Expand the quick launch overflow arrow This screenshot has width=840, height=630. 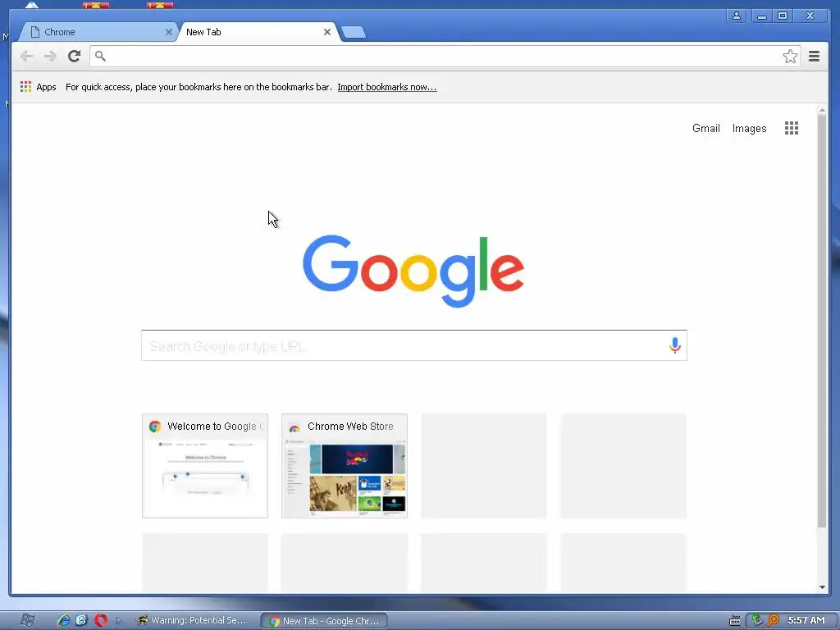click(119, 620)
